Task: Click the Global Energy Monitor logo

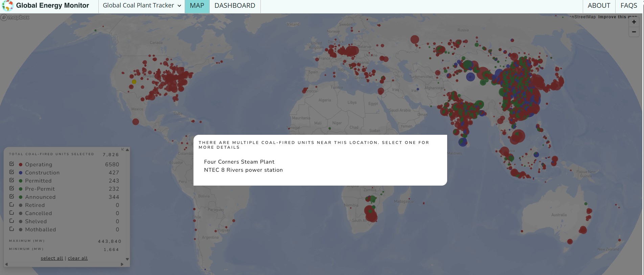Action: click(x=45, y=6)
